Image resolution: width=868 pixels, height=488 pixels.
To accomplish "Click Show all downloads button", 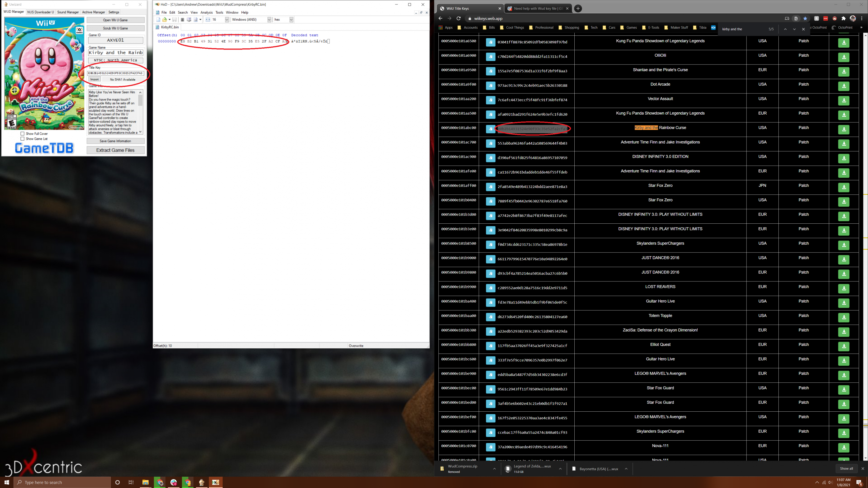I will 846,469.
